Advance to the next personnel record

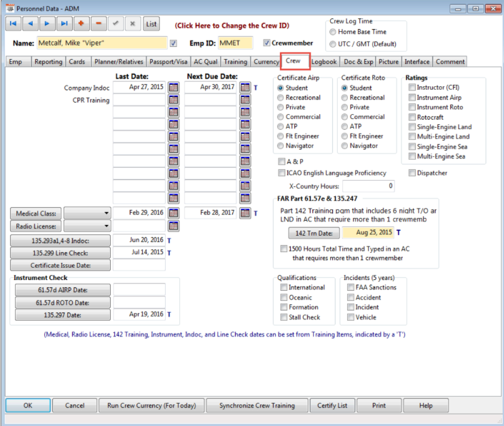[x=48, y=24]
